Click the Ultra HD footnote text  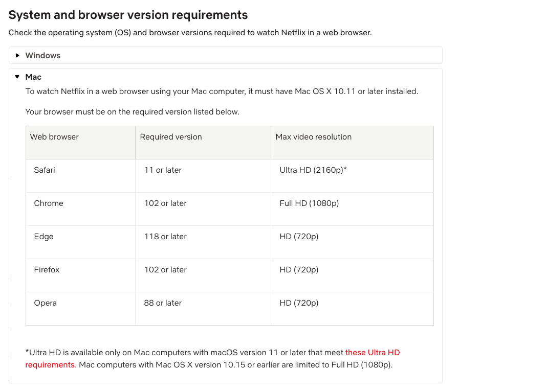pyautogui.click(x=184, y=353)
